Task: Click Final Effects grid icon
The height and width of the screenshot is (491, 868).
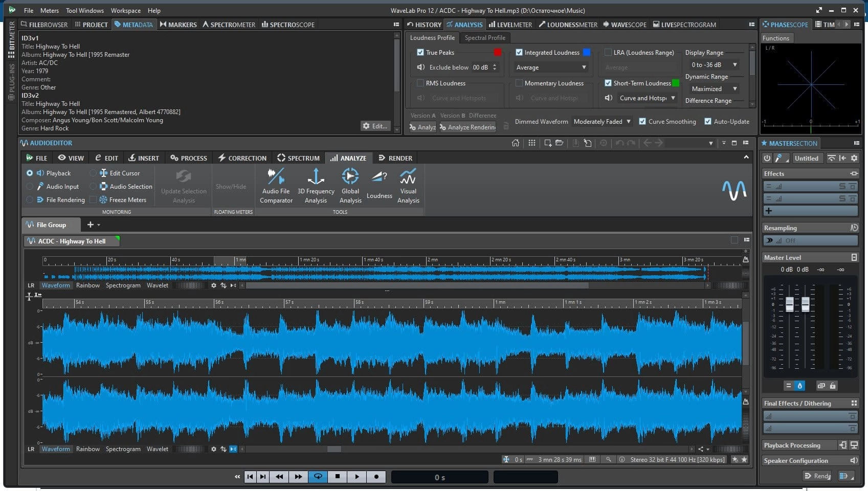Action: point(854,403)
